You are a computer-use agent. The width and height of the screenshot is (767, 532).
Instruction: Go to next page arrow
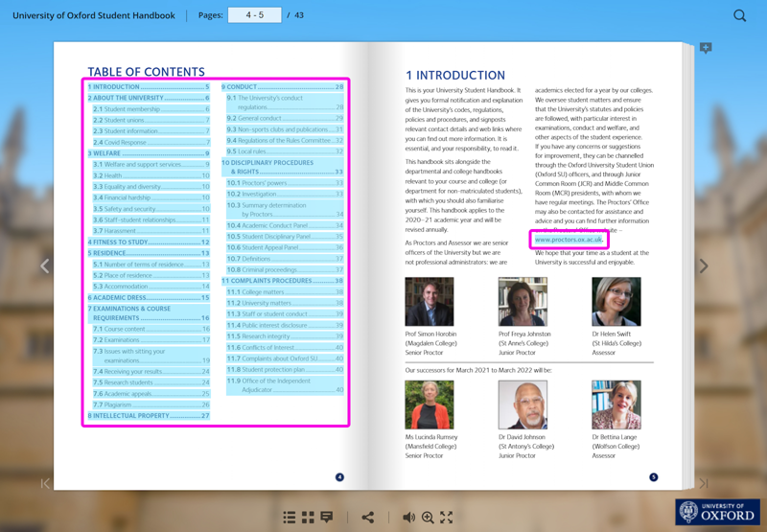pos(704,266)
